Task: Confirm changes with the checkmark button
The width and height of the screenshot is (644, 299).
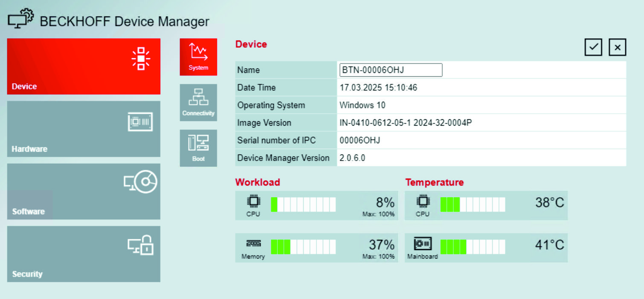Action: pos(593,47)
